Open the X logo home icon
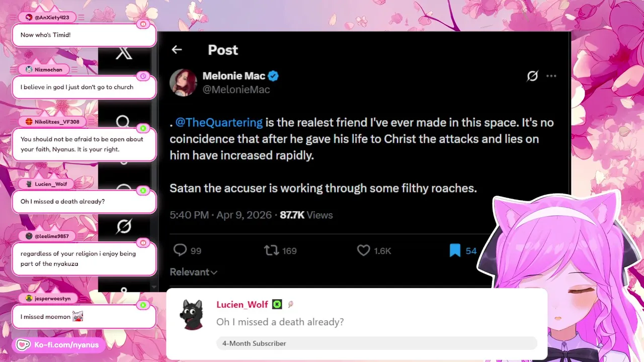The width and height of the screenshot is (644, 362). coord(124,53)
